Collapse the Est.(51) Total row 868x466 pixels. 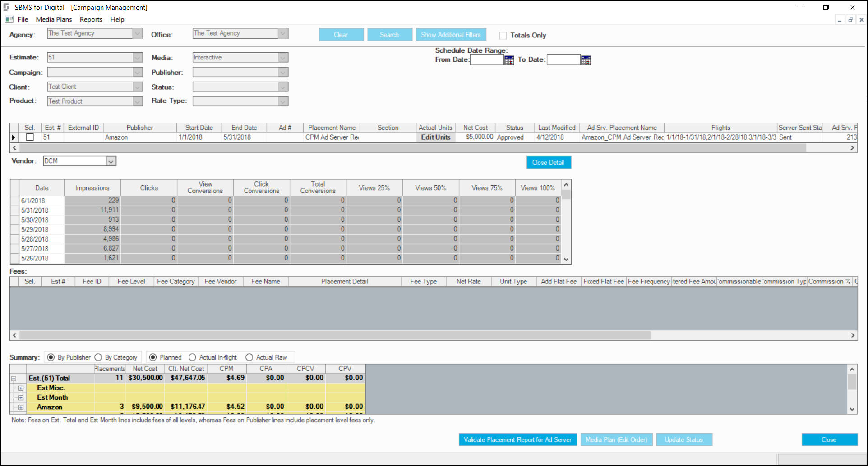click(14, 379)
